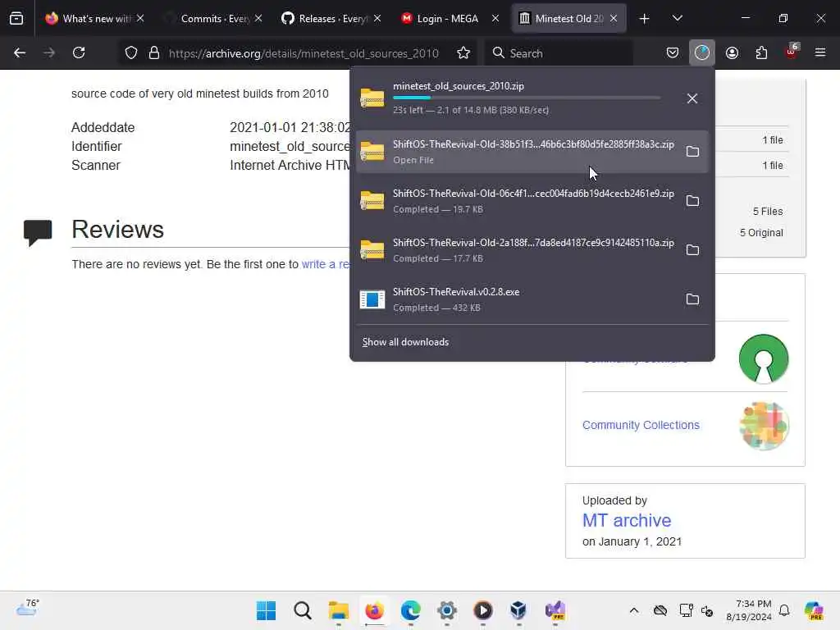
Task: Show ShiftOS-TheRevival.v0.2.8.exe in folder
Action: pyautogui.click(x=692, y=299)
